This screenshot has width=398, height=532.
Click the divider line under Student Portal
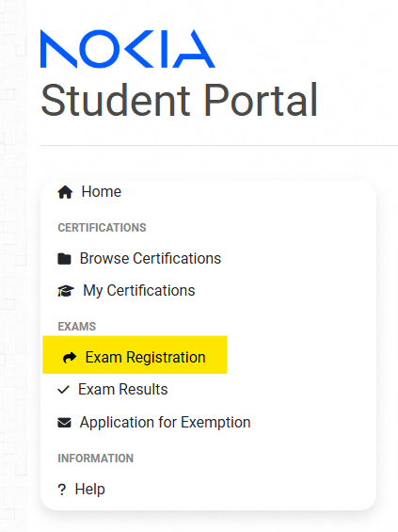point(219,146)
